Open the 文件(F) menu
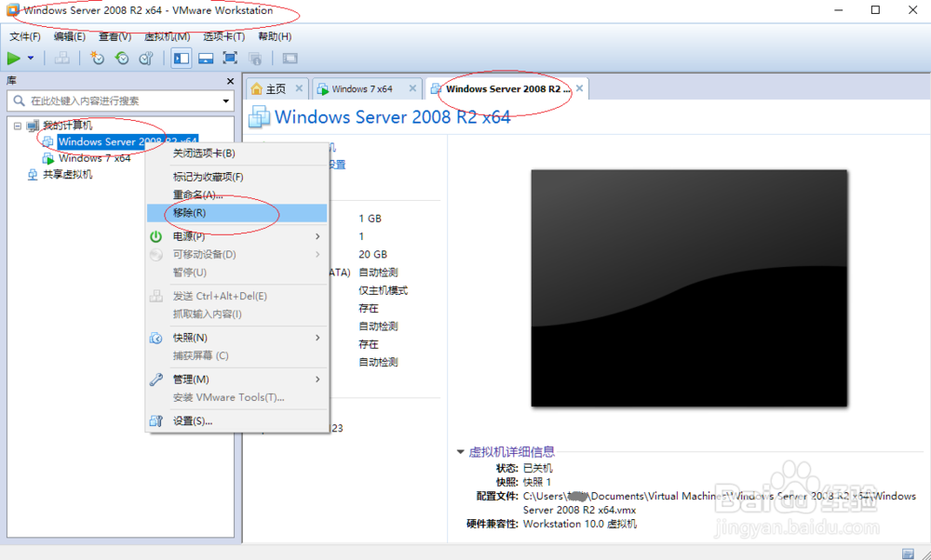 pyautogui.click(x=25, y=37)
